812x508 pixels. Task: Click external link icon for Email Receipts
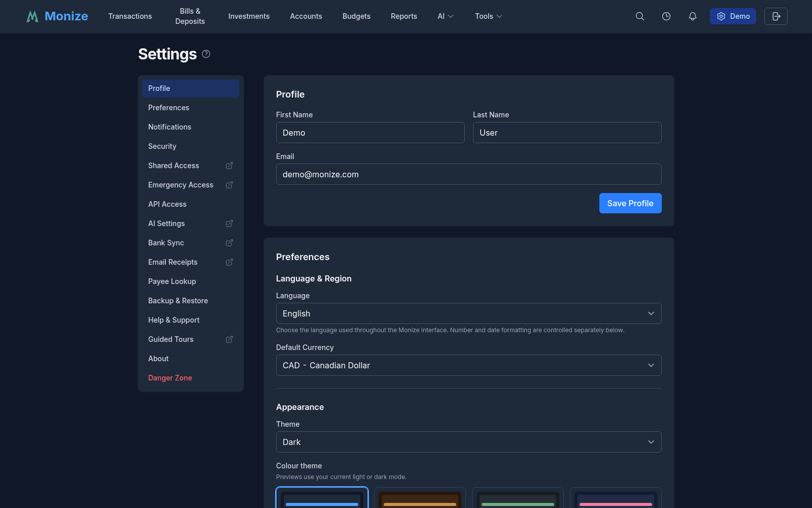[x=229, y=262]
